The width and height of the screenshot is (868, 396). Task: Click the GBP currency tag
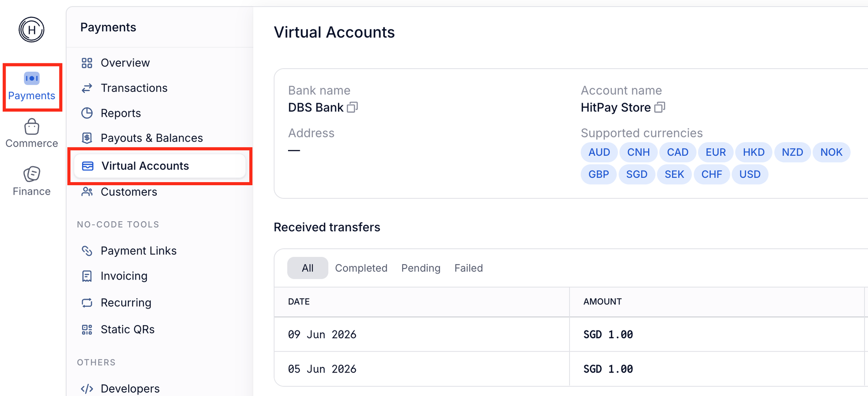point(599,174)
